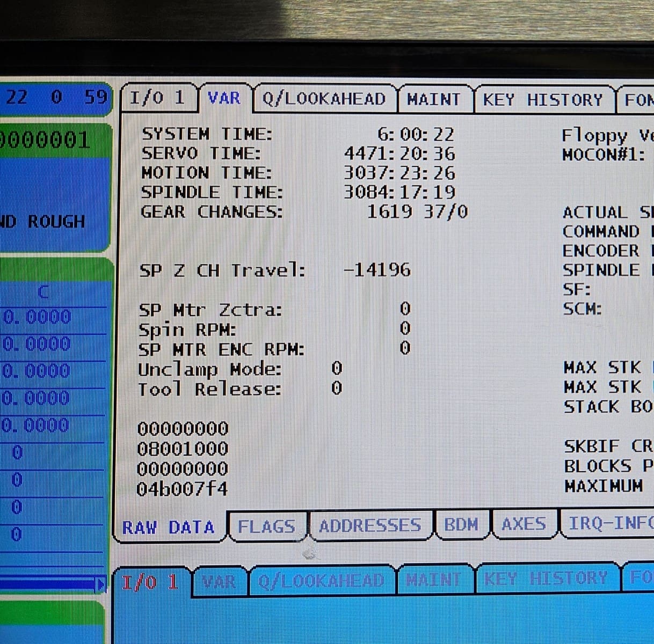This screenshot has height=644, width=654.
Task: Open the I/O 1 tab in upper pane
Action: point(157,98)
